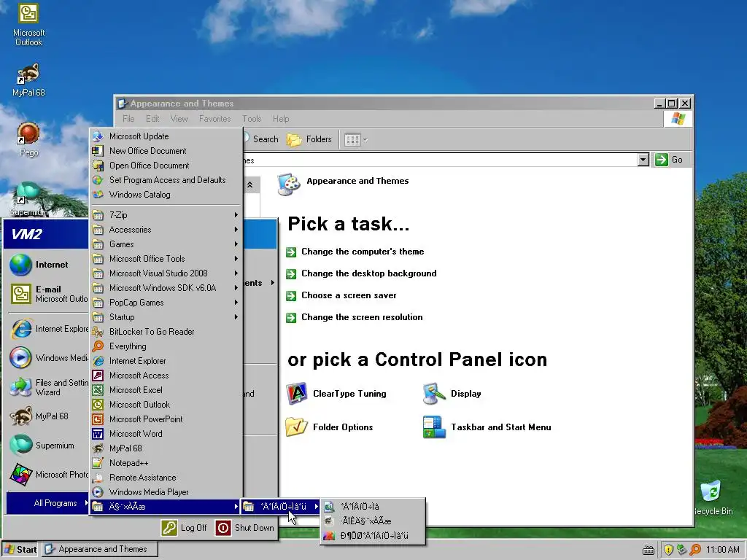The image size is (747, 560).
Task: Open E-mail Microsoft Outlook in Start menu
Action: [x=47, y=294]
